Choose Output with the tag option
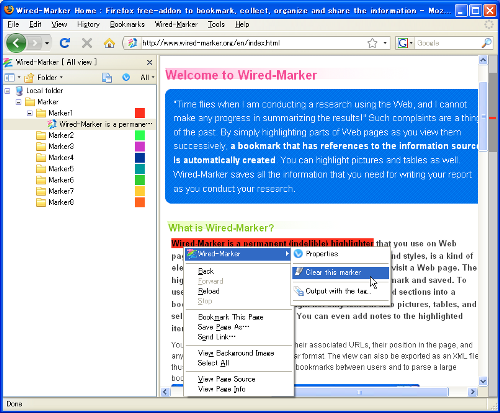 340,291
